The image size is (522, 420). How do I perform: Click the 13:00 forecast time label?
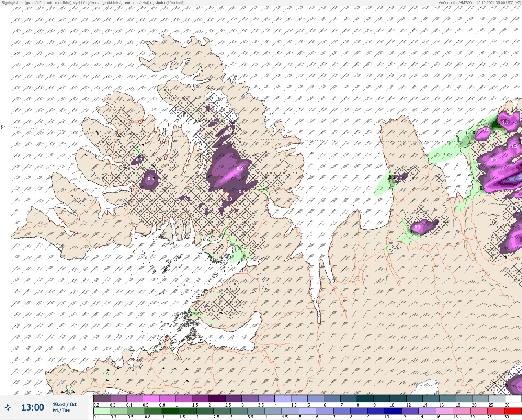coord(33,407)
